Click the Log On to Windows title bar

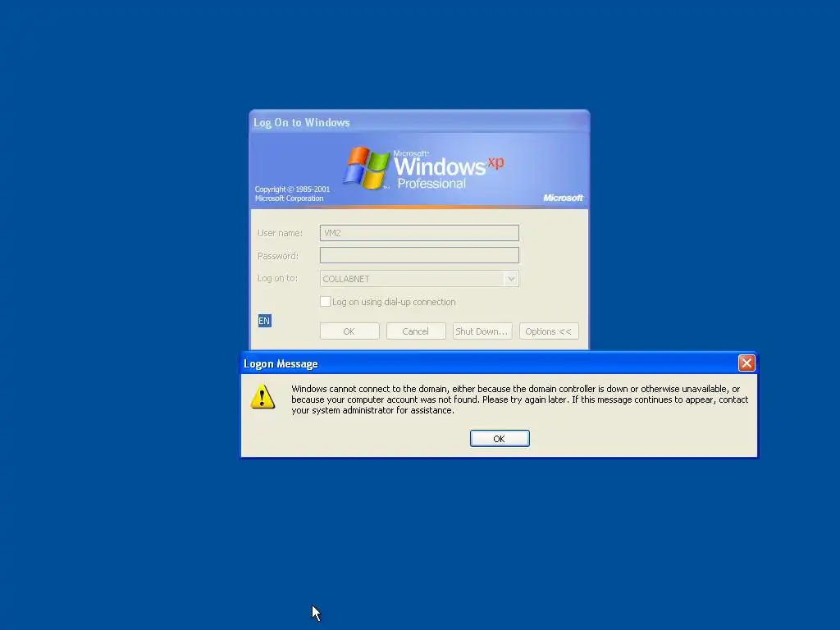[x=419, y=122]
